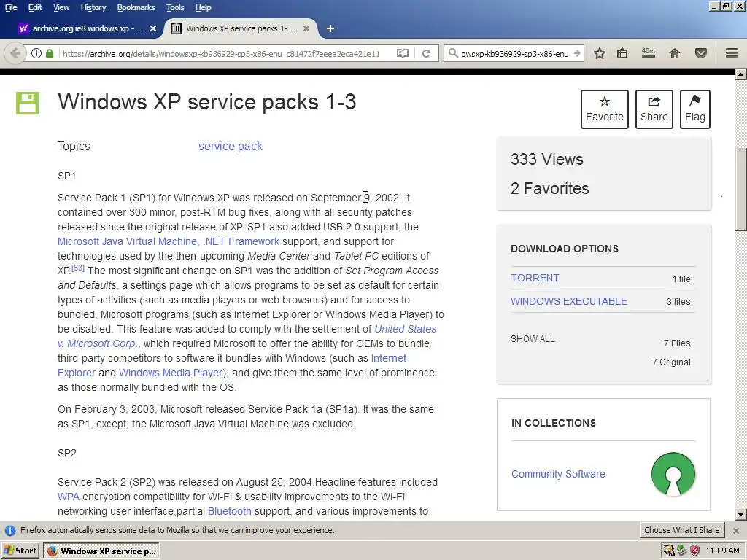Image resolution: width=747 pixels, height=560 pixels.
Task: Open the service pack topic link
Action: (230, 146)
